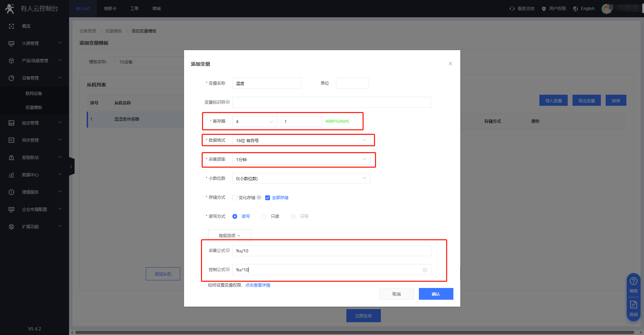Click the 确认 confirm button
The width and height of the screenshot is (644, 335).
(436, 294)
